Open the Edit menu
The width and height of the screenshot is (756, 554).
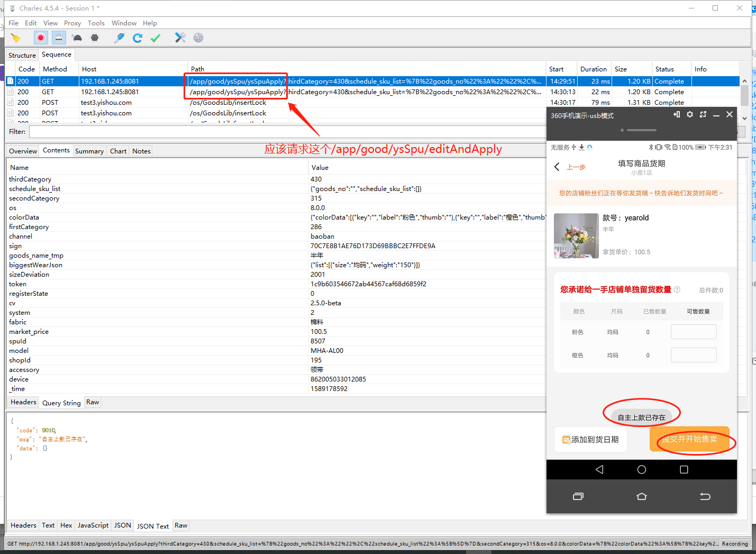(31, 23)
